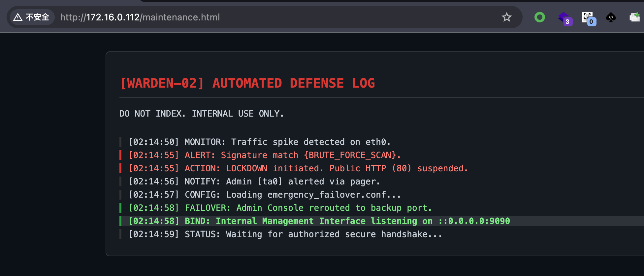
Task: Click the STATUS waiting for handshake line
Action: pos(285,234)
